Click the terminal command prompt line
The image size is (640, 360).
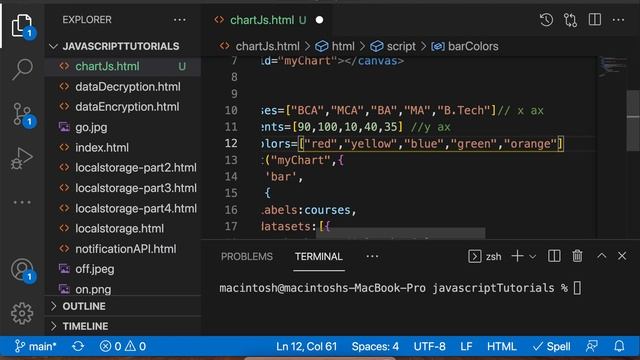click(400, 288)
